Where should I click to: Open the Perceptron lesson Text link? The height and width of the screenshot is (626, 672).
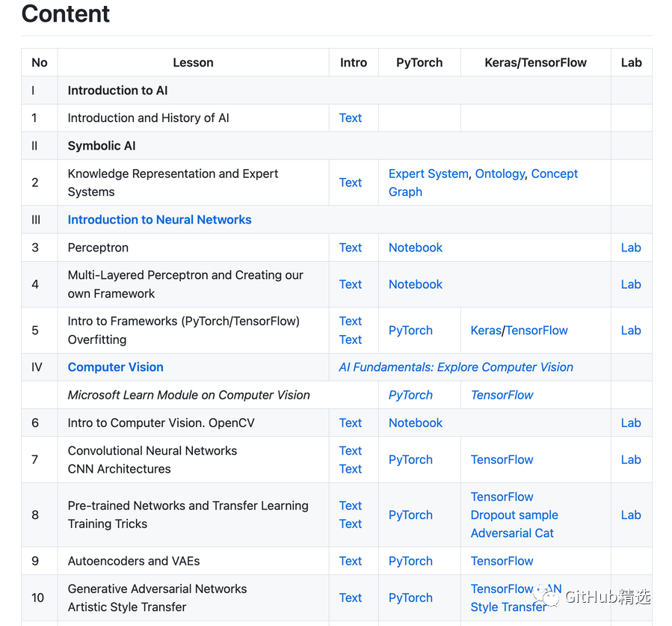pyautogui.click(x=350, y=248)
